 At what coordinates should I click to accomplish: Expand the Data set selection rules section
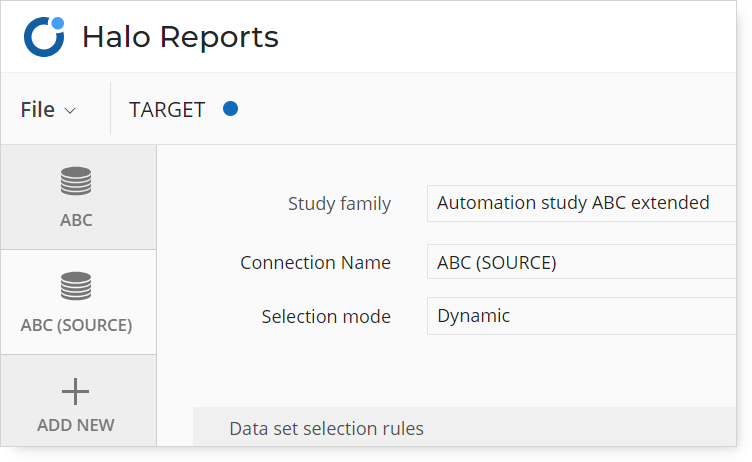click(x=464, y=427)
